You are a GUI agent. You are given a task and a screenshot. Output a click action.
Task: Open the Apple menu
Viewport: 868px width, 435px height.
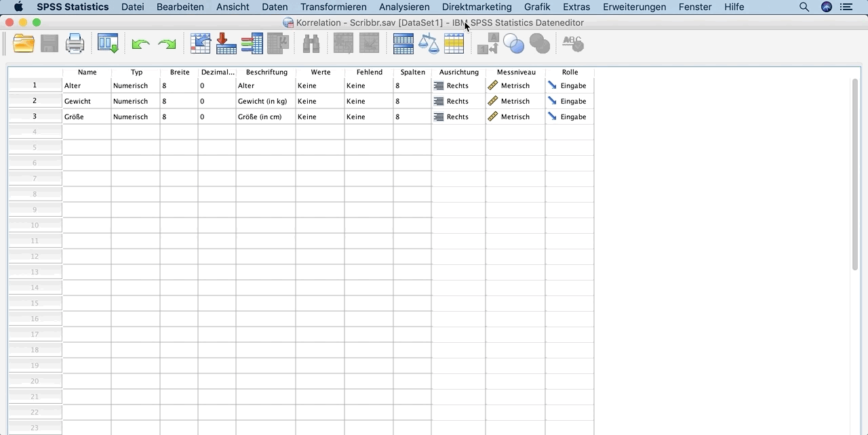coord(18,7)
